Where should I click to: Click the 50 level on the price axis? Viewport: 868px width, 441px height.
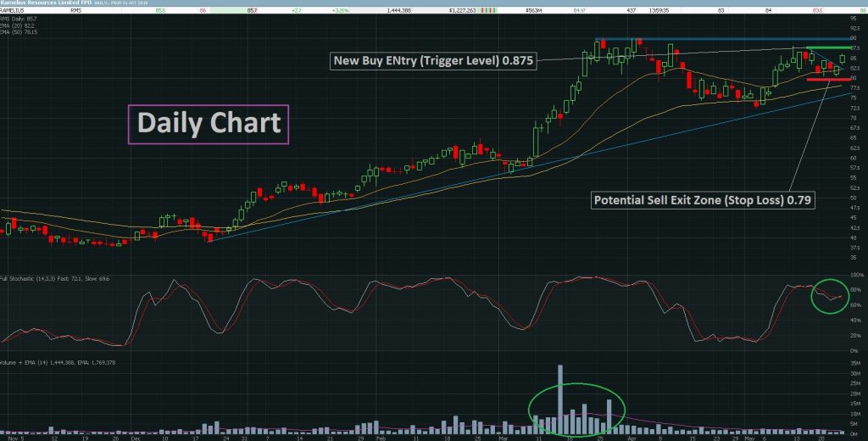pyautogui.click(x=853, y=198)
